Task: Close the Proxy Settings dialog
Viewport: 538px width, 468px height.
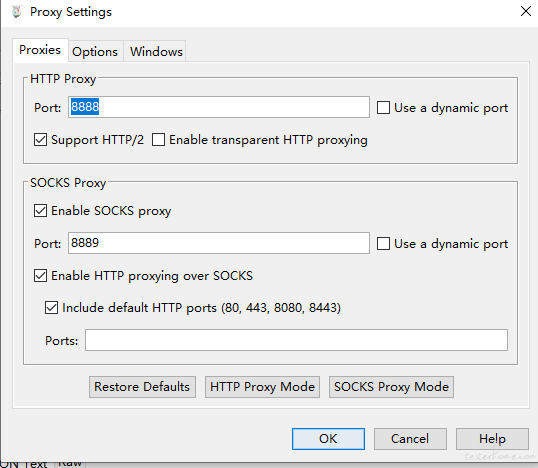Action: pos(526,11)
